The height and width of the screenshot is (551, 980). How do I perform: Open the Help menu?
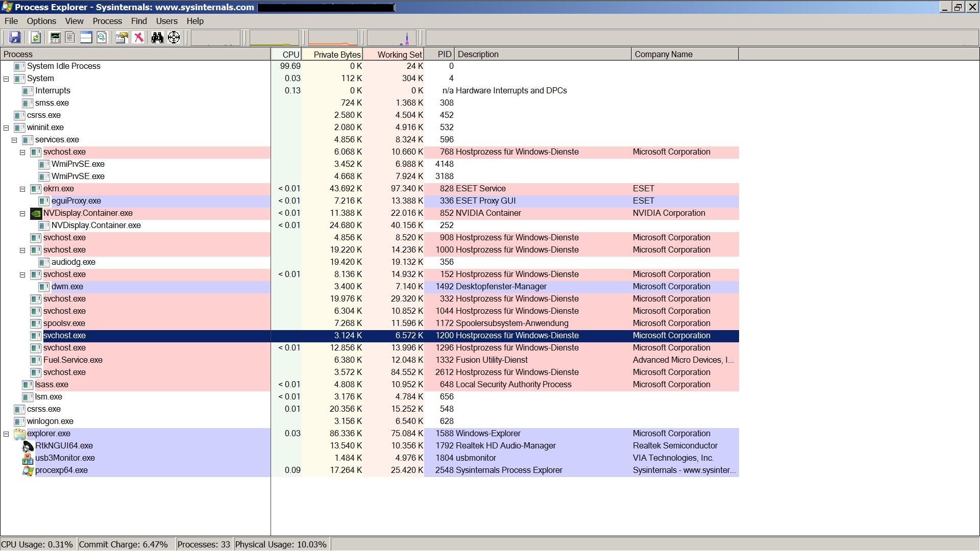pos(195,21)
